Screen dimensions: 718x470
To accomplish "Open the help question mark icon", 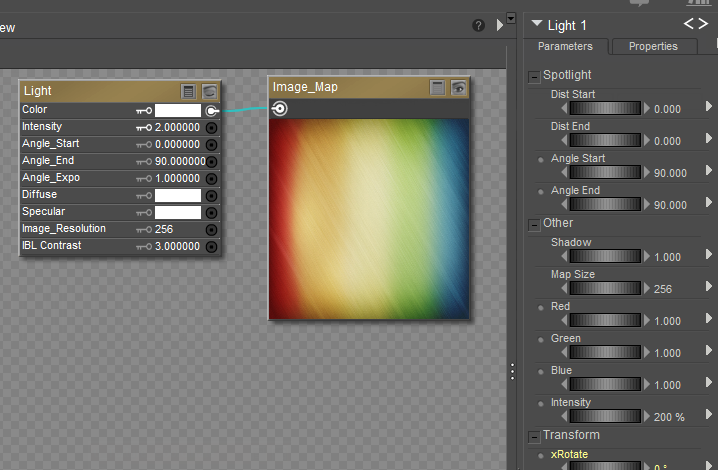I will (479, 25).
